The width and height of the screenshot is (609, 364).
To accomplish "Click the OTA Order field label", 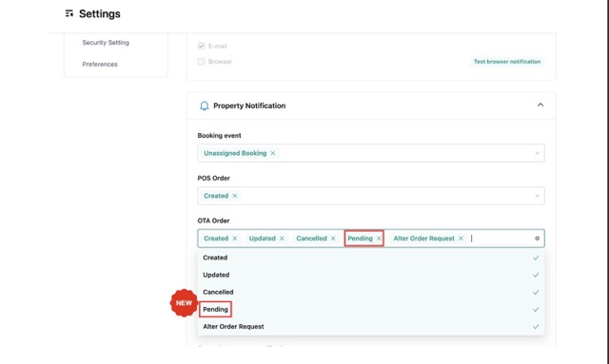I will click(x=213, y=220).
